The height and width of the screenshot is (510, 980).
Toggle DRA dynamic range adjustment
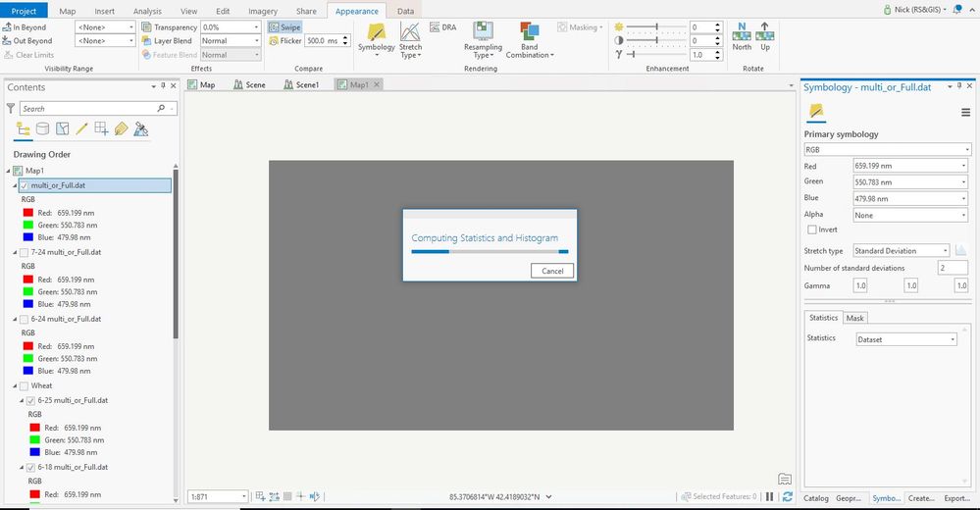point(443,26)
